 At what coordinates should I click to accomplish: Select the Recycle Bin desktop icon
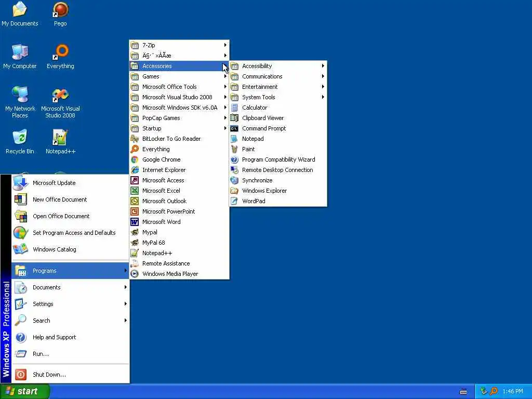(x=20, y=137)
